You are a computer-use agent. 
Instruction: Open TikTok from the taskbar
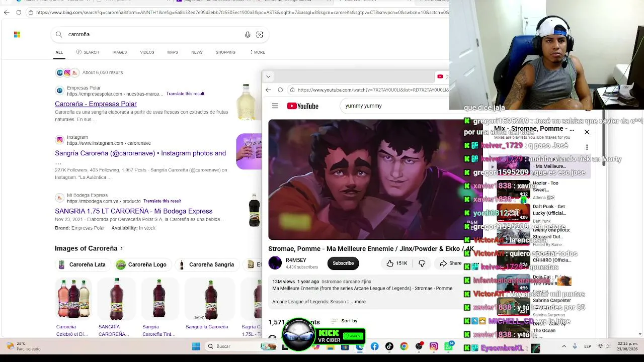coord(389,346)
